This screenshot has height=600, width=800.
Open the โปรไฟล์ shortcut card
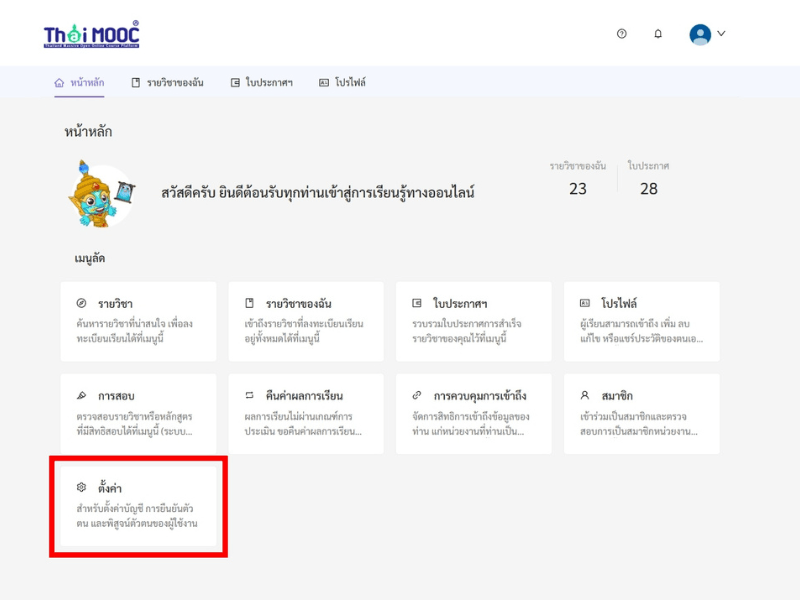[x=642, y=321]
